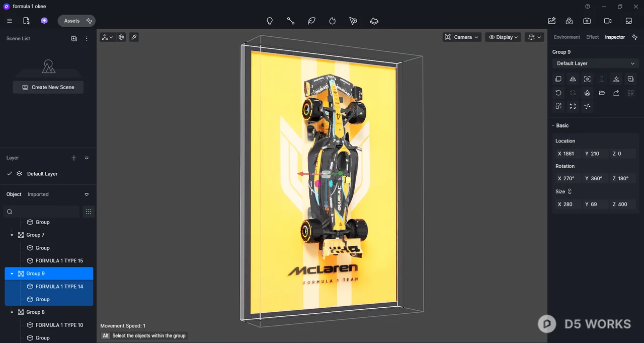Image resolution: width=644 pixels, height=343 pixels.
Task: Click sparkle icon next to Inspector tab
Action: tap(635, 37)
